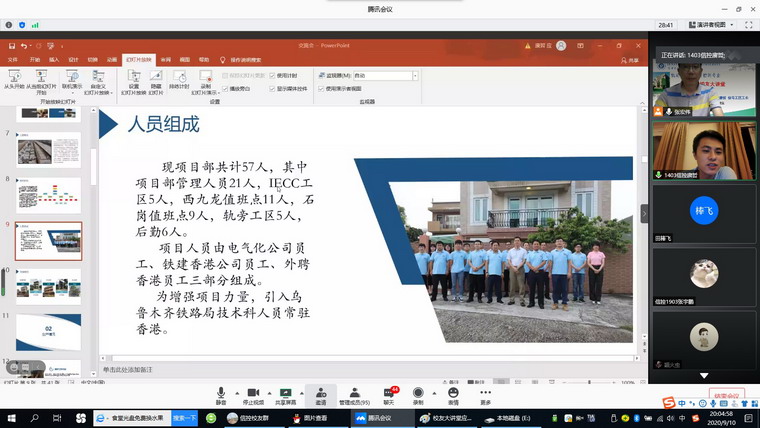
Task: Open the 表情 emoji reactions icon
Action: (x=452, y=392)
